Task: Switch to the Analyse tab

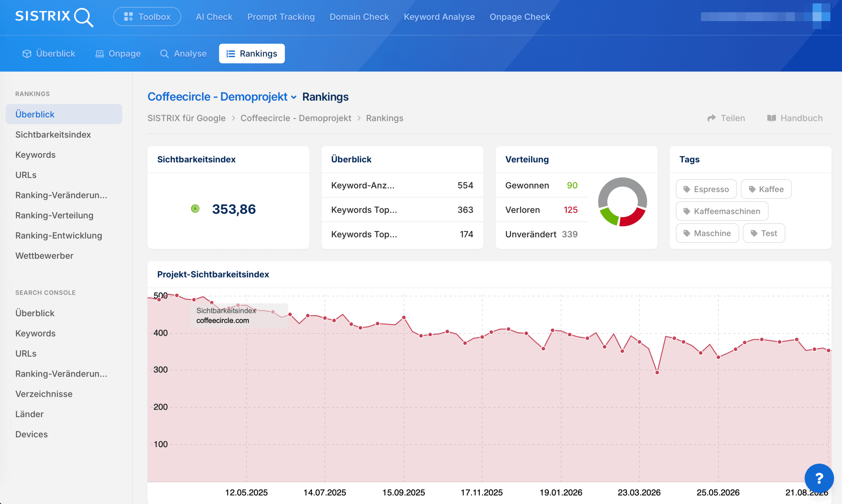Action: pyautogui.click(x=184, y=54)
